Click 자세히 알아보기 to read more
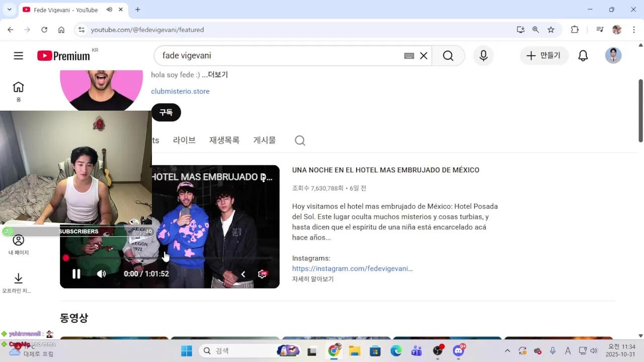Image resolution: width=644 pixels, height=362 pixels. pos(313,279)
